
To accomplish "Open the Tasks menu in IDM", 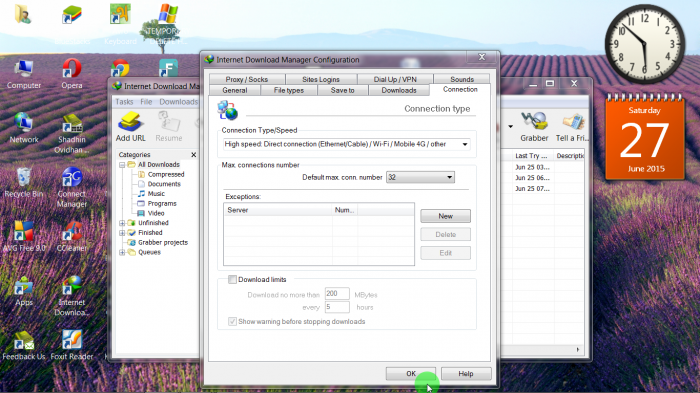I will point(124,102).
